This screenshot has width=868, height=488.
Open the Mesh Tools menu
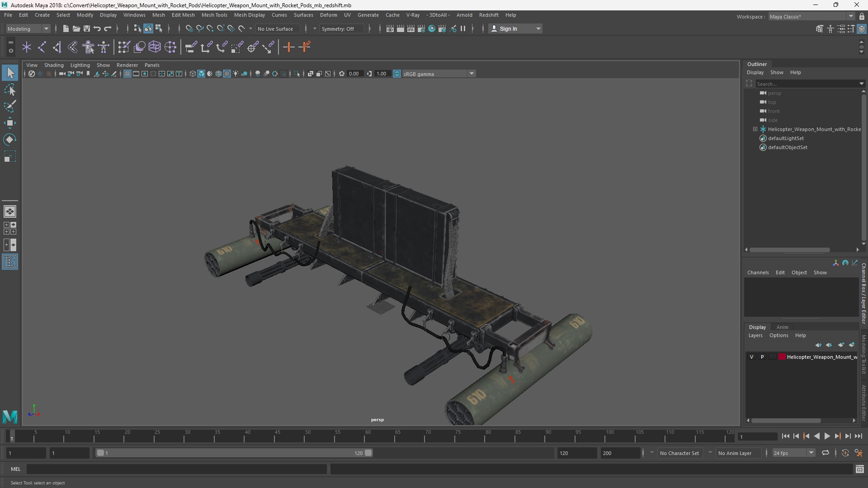(x=214, y=15)
